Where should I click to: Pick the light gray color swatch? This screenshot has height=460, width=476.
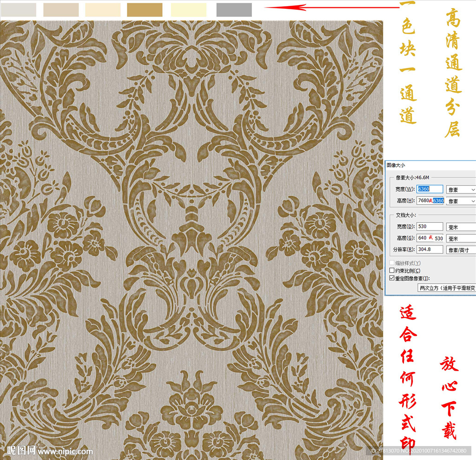[19, 10]
